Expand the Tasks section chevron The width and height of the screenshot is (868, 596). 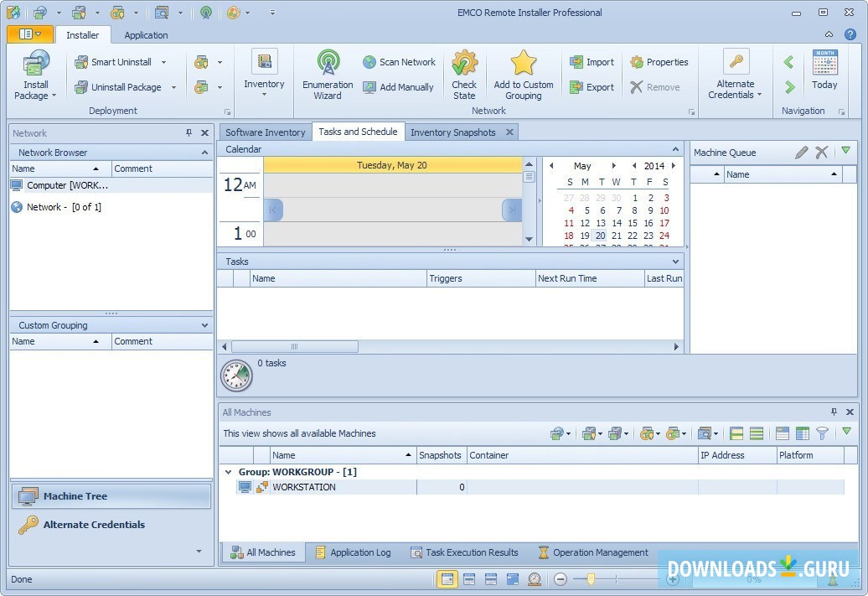[675, 262]
